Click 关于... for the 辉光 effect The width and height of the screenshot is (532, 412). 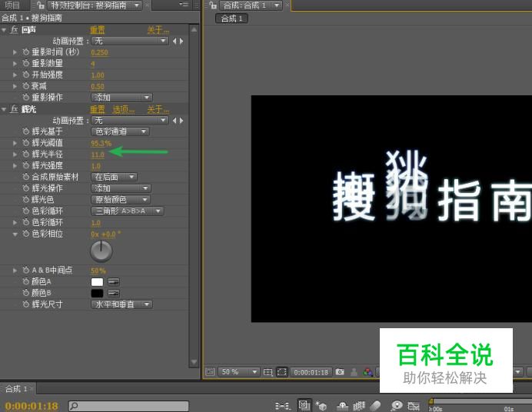click(x=158, y=109)
